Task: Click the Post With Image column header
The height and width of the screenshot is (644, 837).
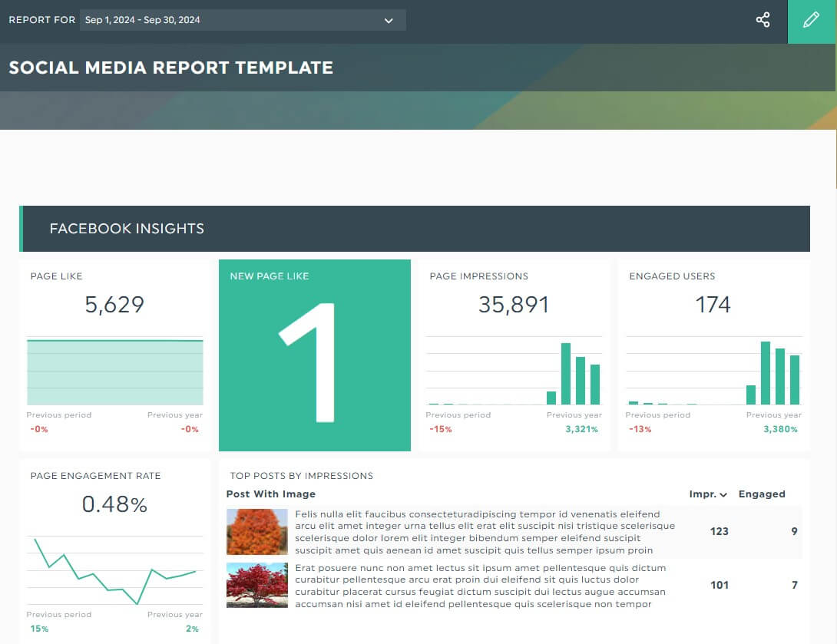Action: [270, 494]
